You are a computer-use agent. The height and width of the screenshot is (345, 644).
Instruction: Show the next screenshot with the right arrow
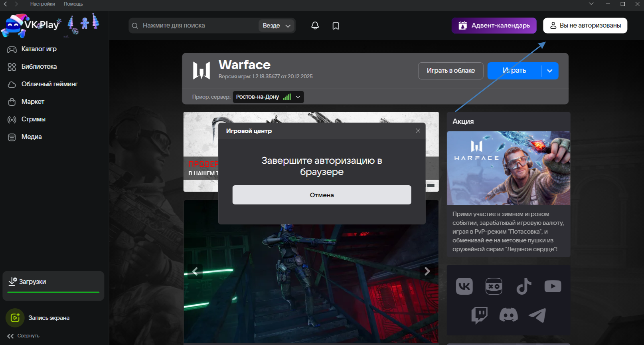point(427,272)
